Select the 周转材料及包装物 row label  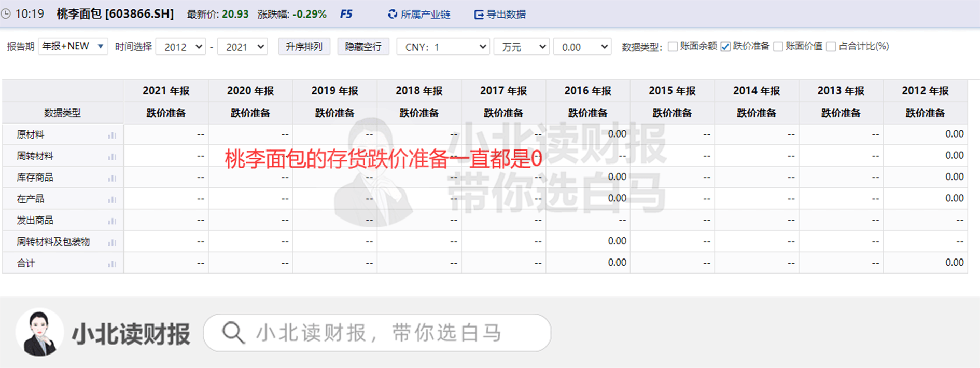(x=53, y=242)
